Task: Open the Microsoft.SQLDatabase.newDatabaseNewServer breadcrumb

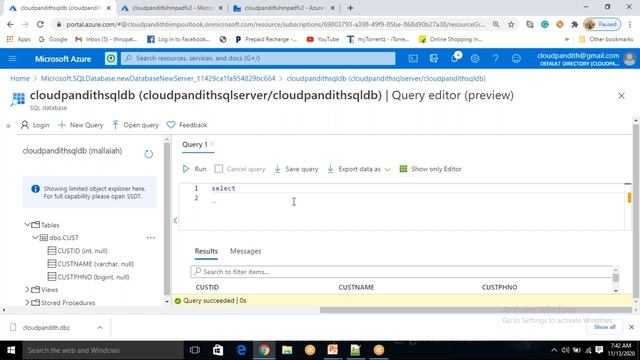Action: click(x=158, y=78)
